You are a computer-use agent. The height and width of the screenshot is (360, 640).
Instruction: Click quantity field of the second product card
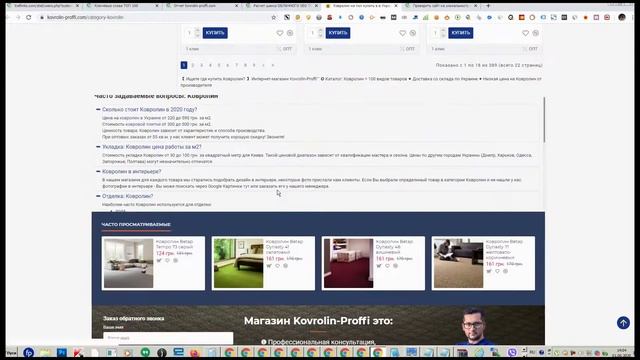[x=313, y=33]
